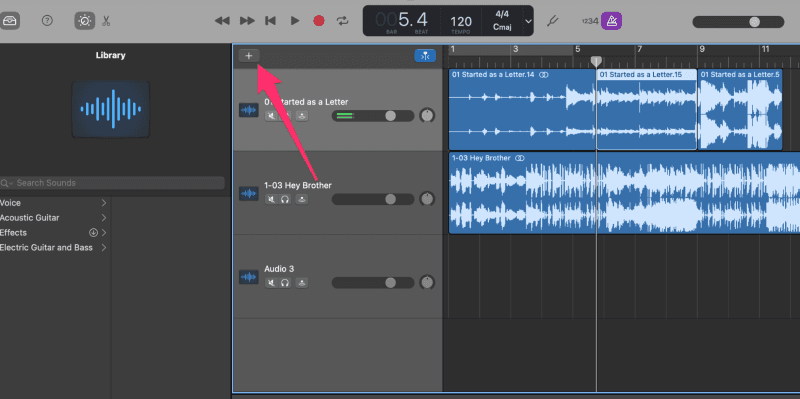
Task: Click the 01 Started as a Letter track icon
Action: 249,110
